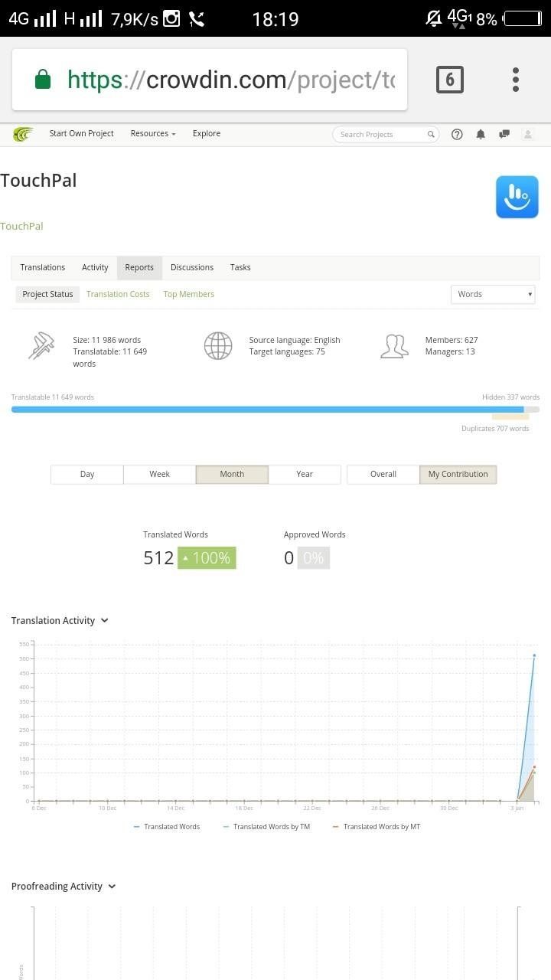Open the messages chat icon
This screenshot has height=980, width=551.
504,134
